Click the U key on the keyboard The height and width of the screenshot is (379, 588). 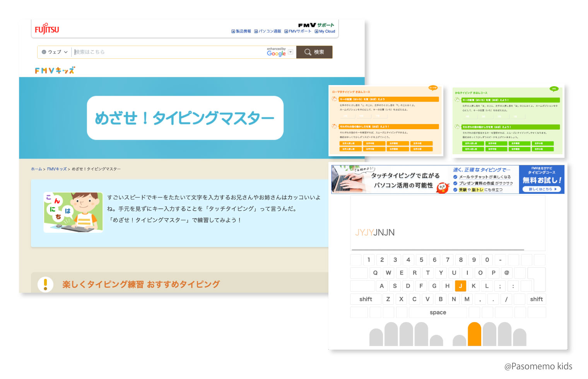454,273
